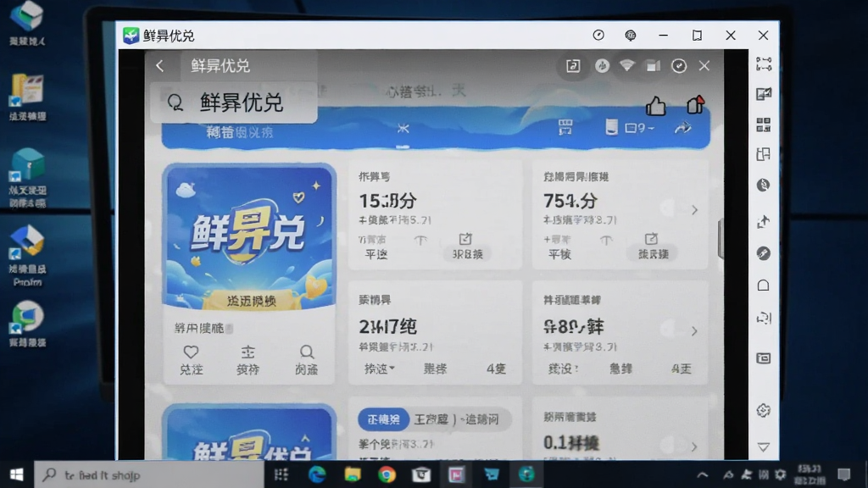Image resolution: width=868 pixels, height=488 pixels.
Task: Click the search magnifier icon
Action: [x=175, y=103]
